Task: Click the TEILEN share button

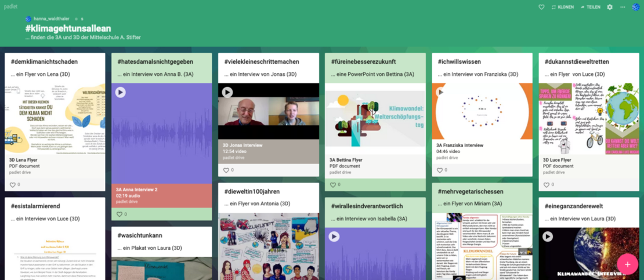Action: tap(590, 7)
